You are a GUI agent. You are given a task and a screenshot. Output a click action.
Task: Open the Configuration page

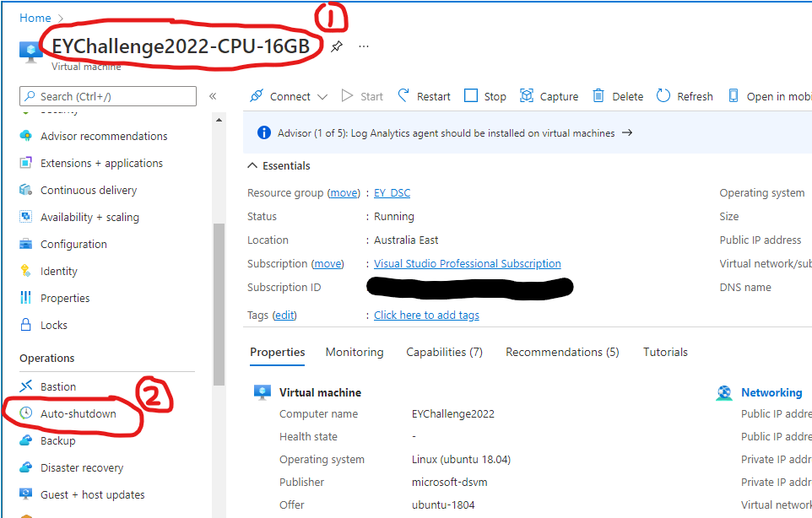click(73, 244)
